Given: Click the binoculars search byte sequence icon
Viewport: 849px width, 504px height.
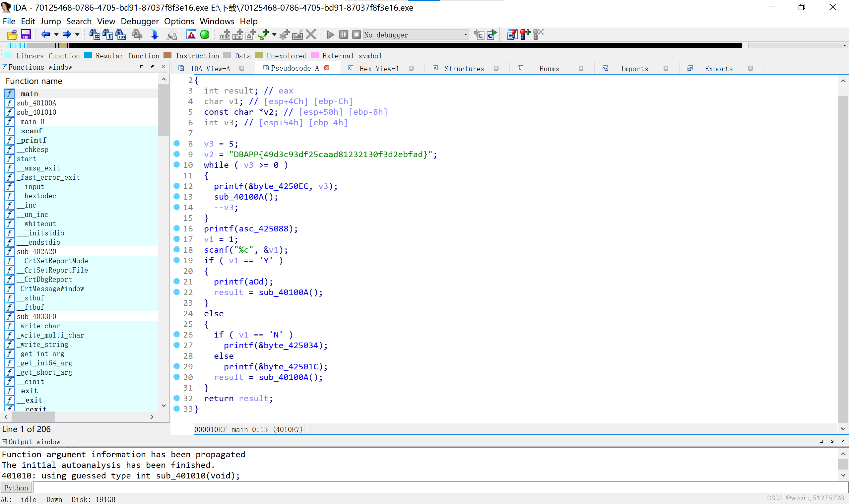Looking at the screenshot, I should (121, 34).
